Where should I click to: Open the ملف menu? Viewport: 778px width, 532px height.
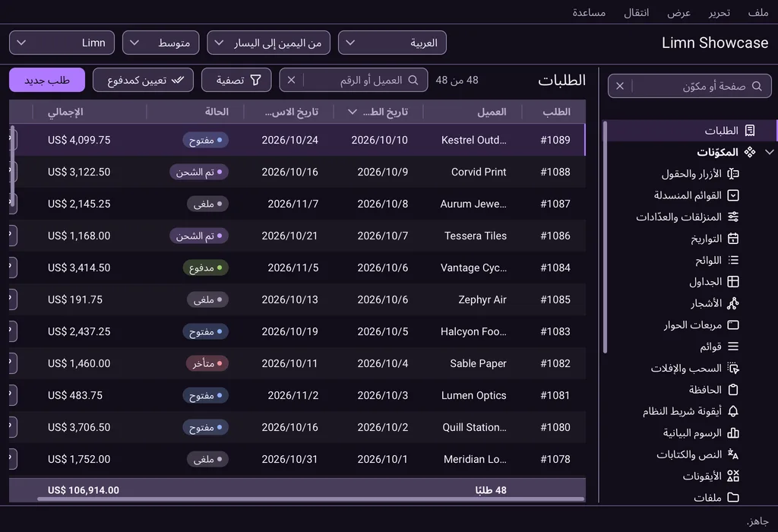click(758, 12)
